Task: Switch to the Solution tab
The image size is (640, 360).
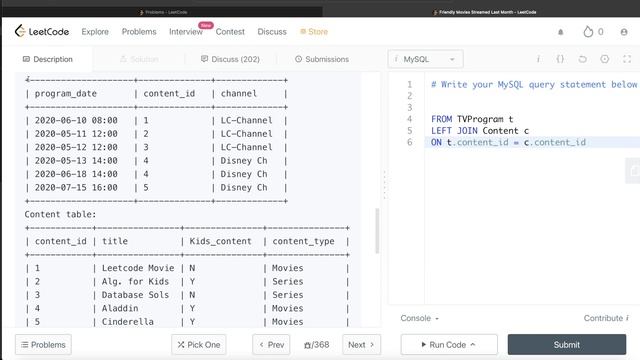Action: click(139, 59)
